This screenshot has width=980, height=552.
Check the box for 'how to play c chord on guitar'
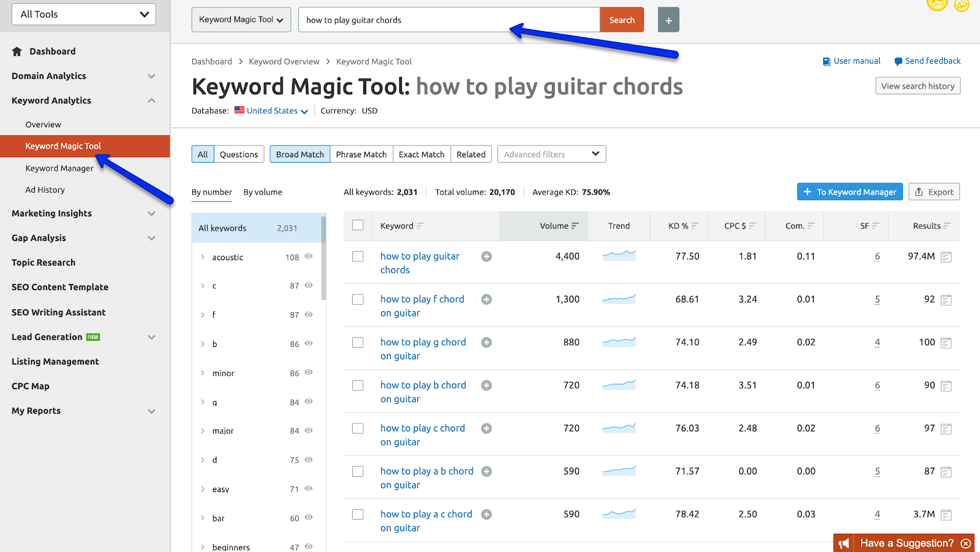tap(358, 428)
